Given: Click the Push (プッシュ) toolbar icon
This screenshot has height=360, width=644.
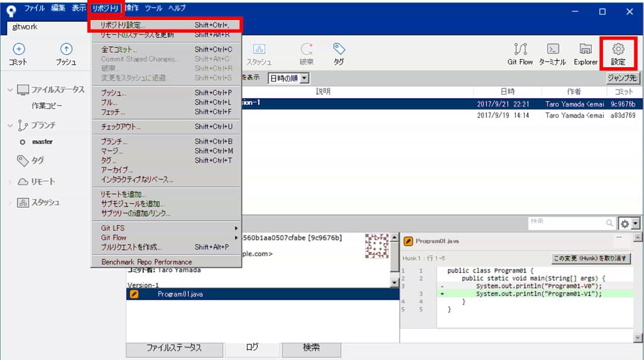Looking at the screenshot, I should [x=66, y=54].
